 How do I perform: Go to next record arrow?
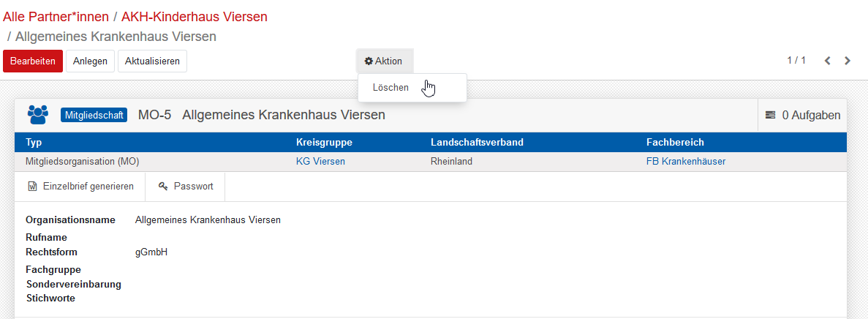848,61
